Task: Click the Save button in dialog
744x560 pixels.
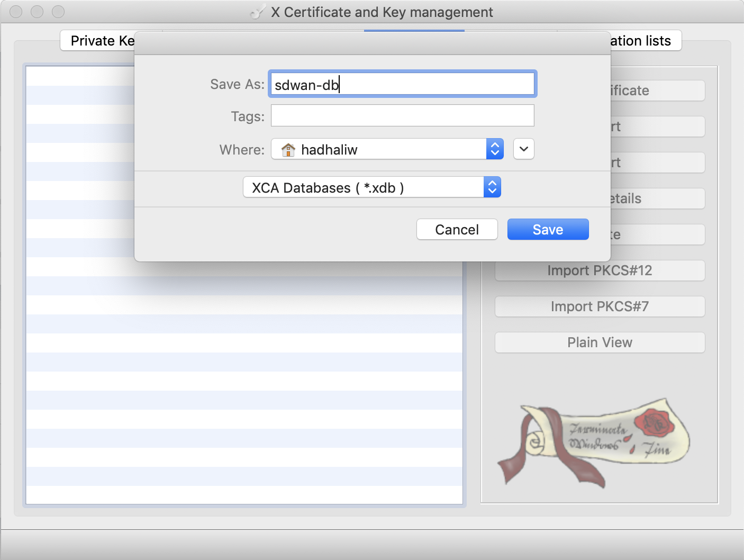Action: pyautogui.click(x=548, y=229)
